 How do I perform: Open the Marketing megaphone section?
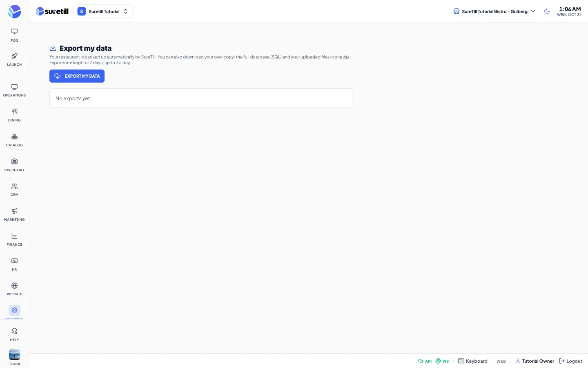pyautogui.click(x=14, y=215)
